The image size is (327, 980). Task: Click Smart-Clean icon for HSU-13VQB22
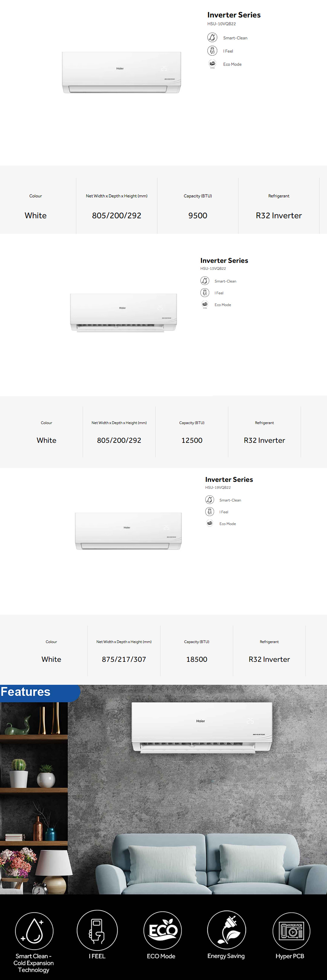[x=205, y=281]
